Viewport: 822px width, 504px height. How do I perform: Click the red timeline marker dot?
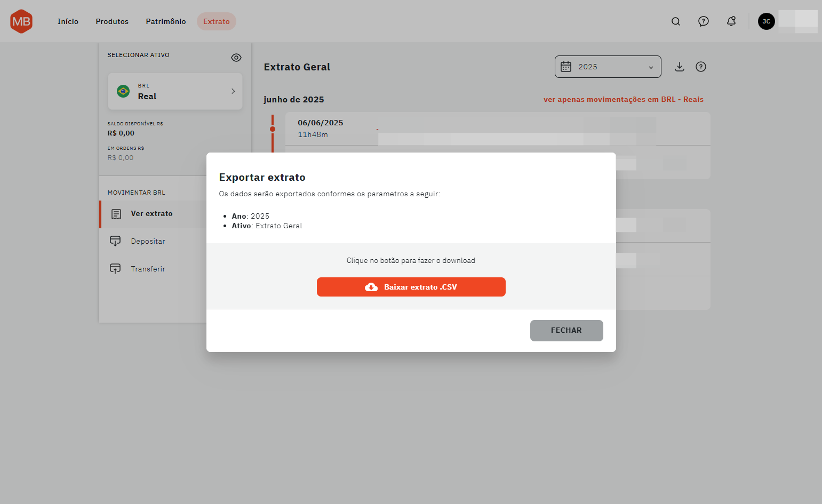point(273,129)
